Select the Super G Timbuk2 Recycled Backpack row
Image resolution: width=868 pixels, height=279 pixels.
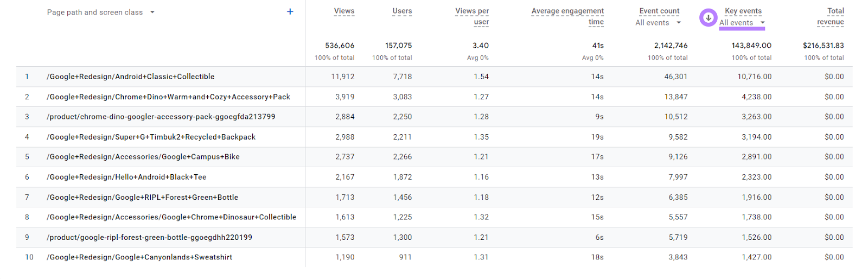point(151,137)
